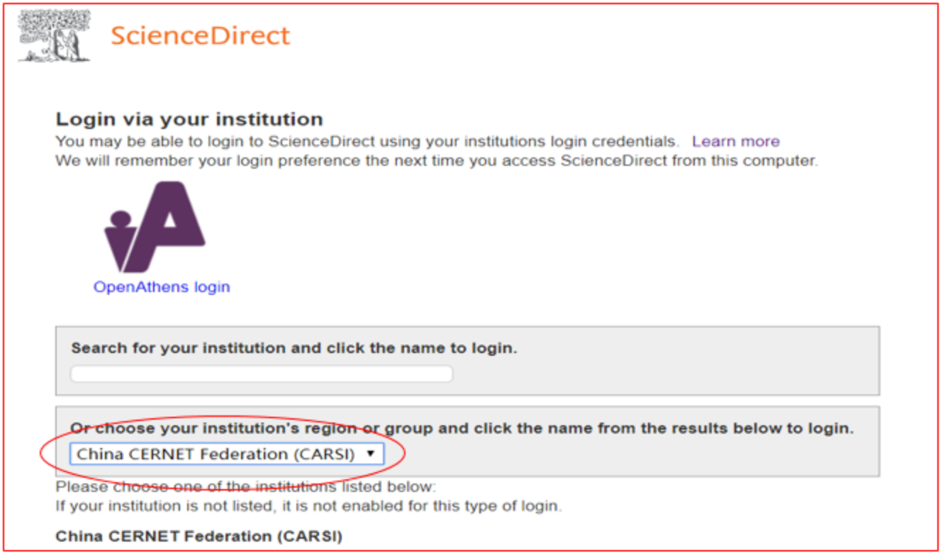Click the 'Please choose one of the institutions' text

coord(246,487)
